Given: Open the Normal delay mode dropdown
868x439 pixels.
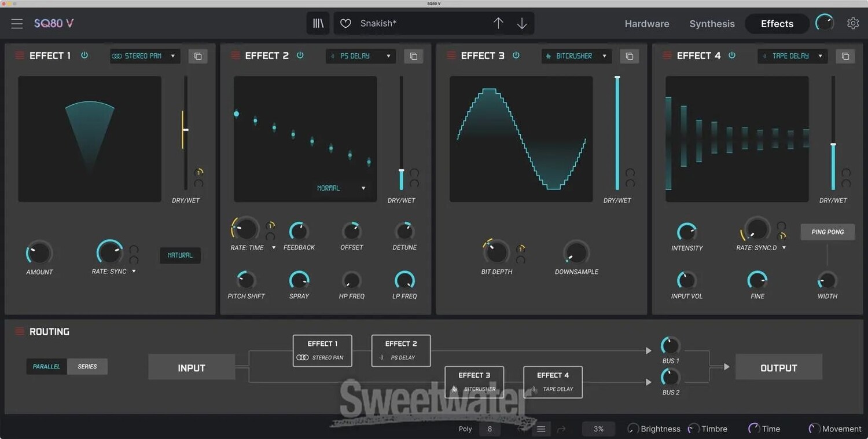Looking at the screenshot, I should point(341,188).
